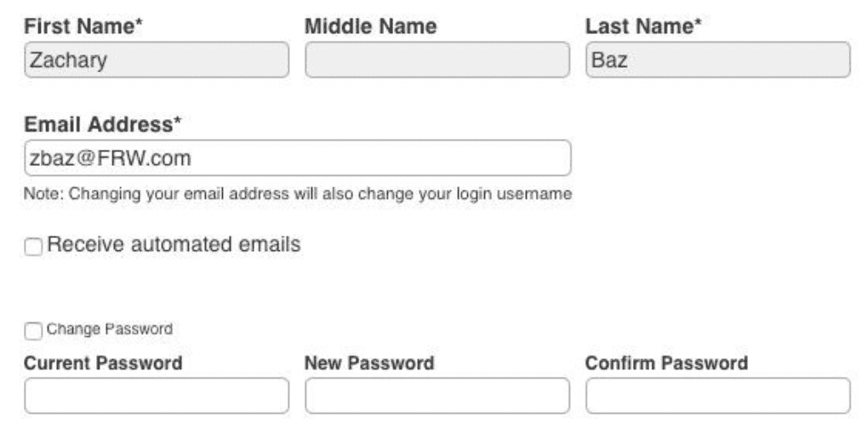The image size is (868, 434).
Task: Click the First Name input field
Action: click(x=157, y=60)
